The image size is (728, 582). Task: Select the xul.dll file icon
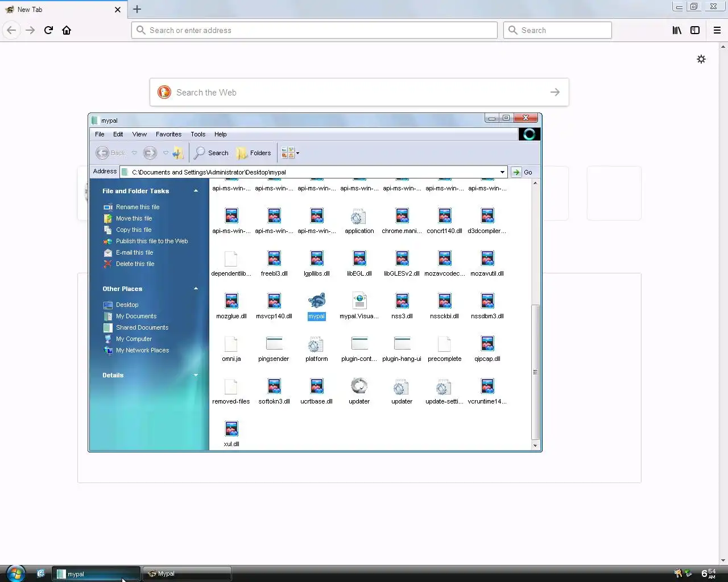(x=231, y=429)
